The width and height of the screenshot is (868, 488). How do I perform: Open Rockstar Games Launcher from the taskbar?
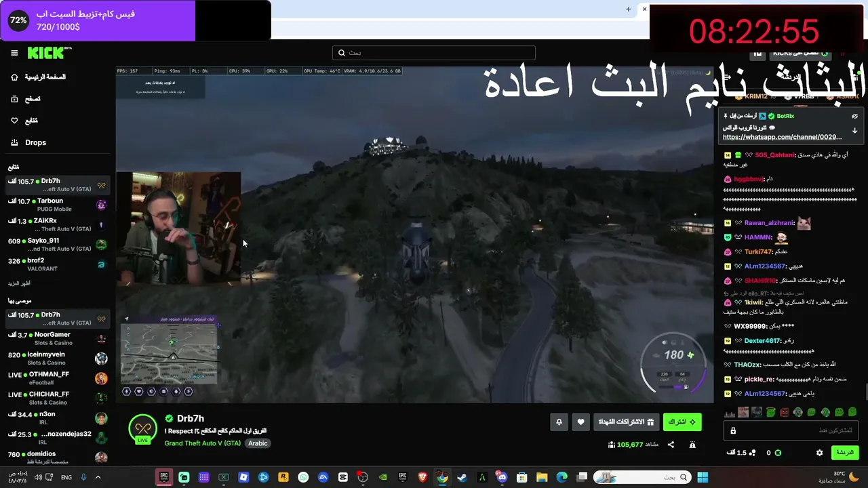283,477
